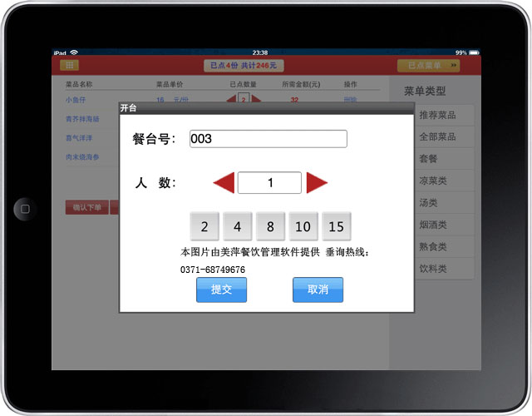The image size is (532, 416).
Task: Select the 套餐 category
Action: point(437,158)
